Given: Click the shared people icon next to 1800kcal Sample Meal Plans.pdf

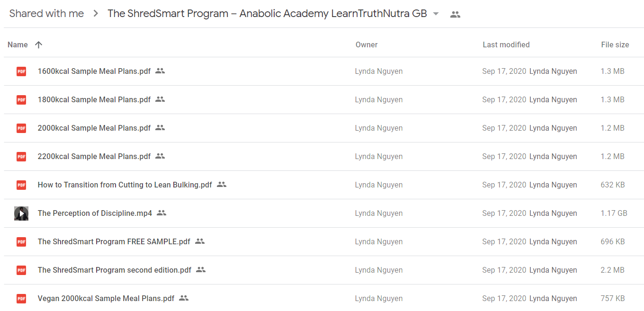Looking at the screenshot, I should (160, 99).
